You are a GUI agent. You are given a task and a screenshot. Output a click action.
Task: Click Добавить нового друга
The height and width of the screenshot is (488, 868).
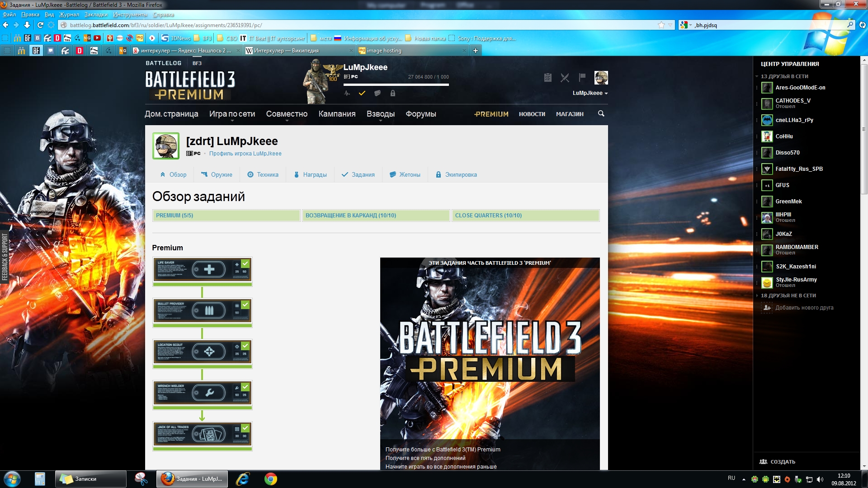798,308
